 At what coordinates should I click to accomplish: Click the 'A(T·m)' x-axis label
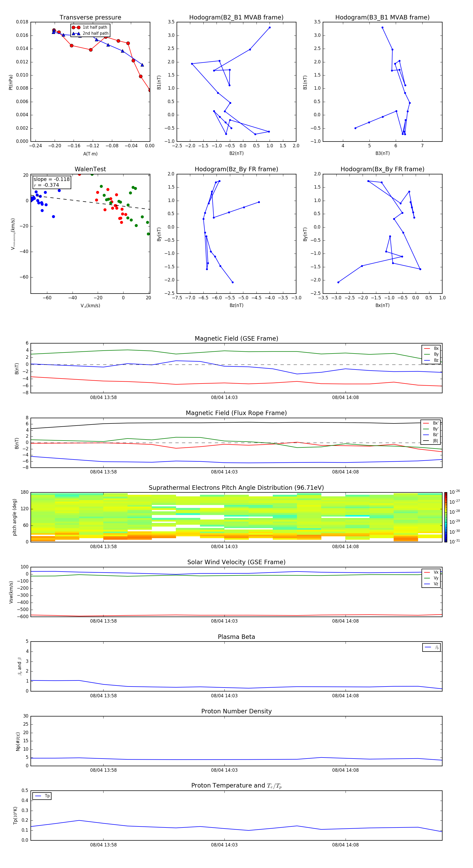click(x=90, y=154)
